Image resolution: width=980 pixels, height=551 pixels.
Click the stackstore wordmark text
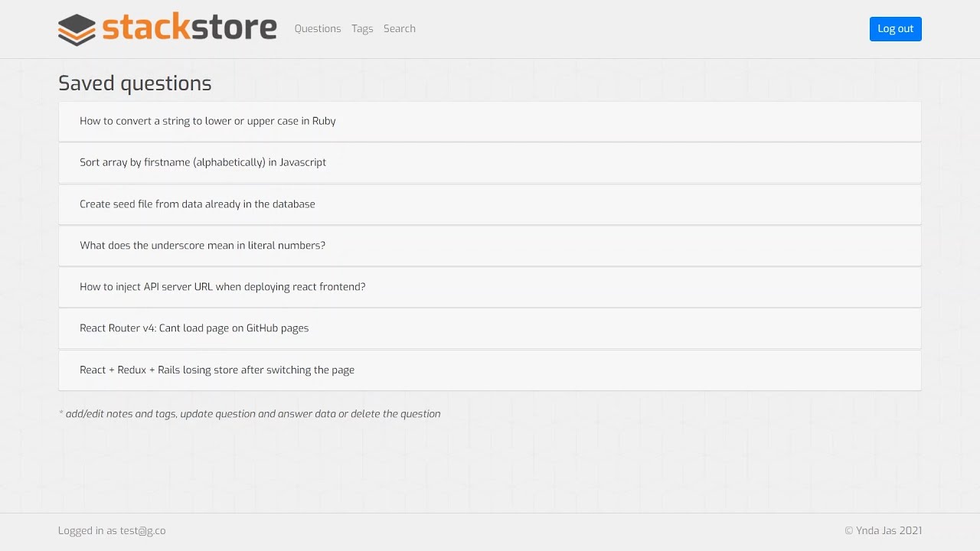189,28
